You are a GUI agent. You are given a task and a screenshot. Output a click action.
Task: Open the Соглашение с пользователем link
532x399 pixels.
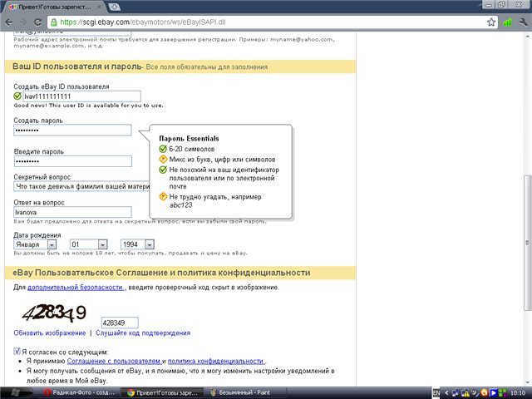114,361
